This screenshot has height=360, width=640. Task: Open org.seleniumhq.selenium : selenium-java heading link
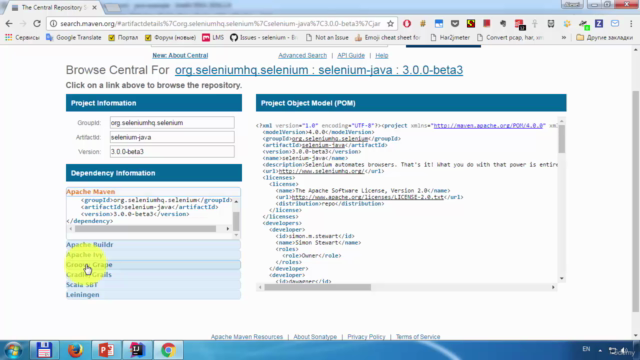319,70
